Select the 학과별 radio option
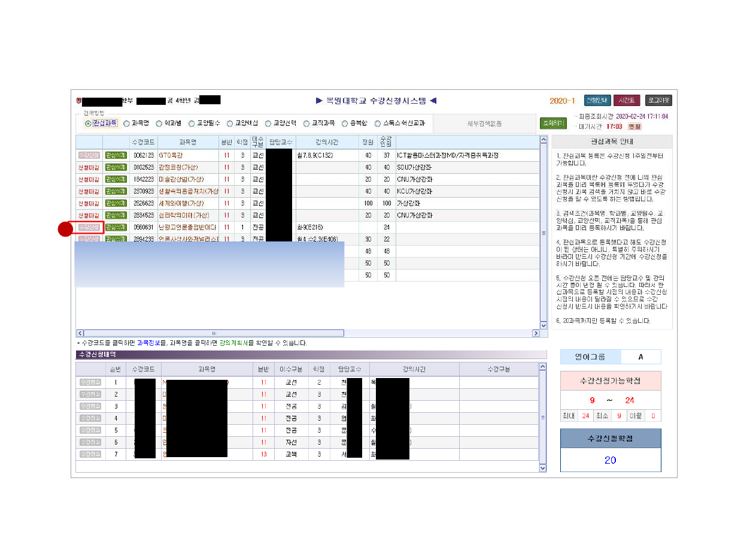Viewport: 756px width, 535px height. tap(159, 124)
